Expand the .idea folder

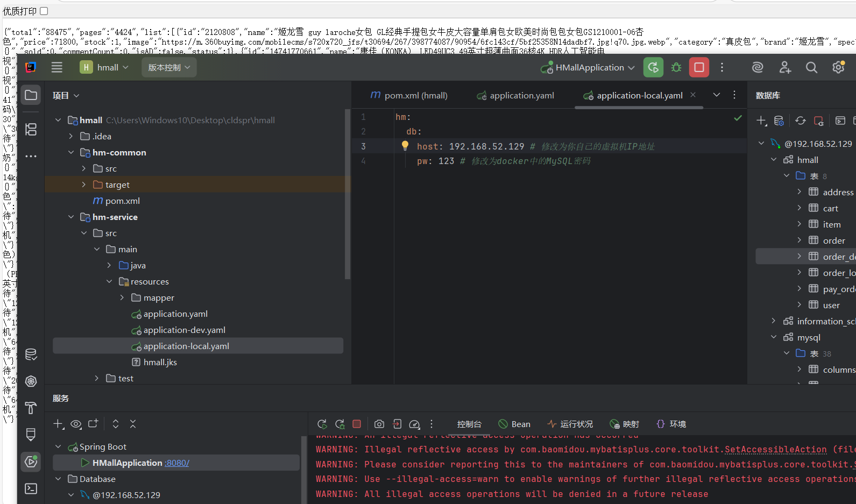[71, 136]
